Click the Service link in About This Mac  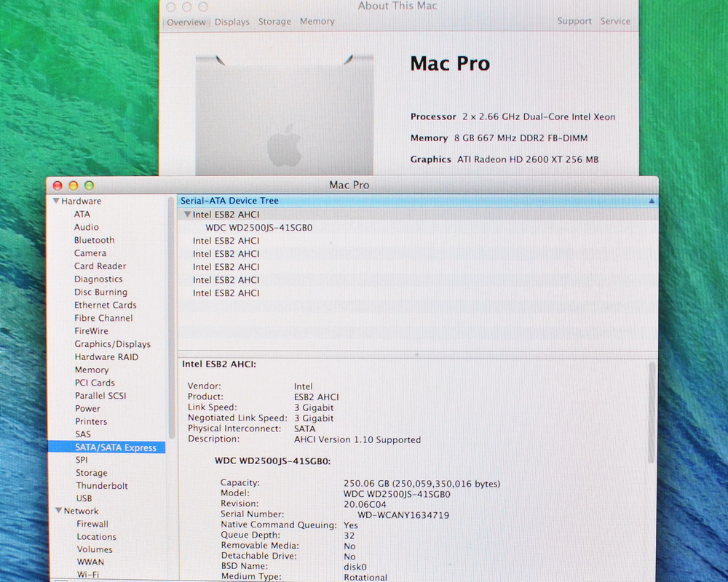click(x=615, y=21)
